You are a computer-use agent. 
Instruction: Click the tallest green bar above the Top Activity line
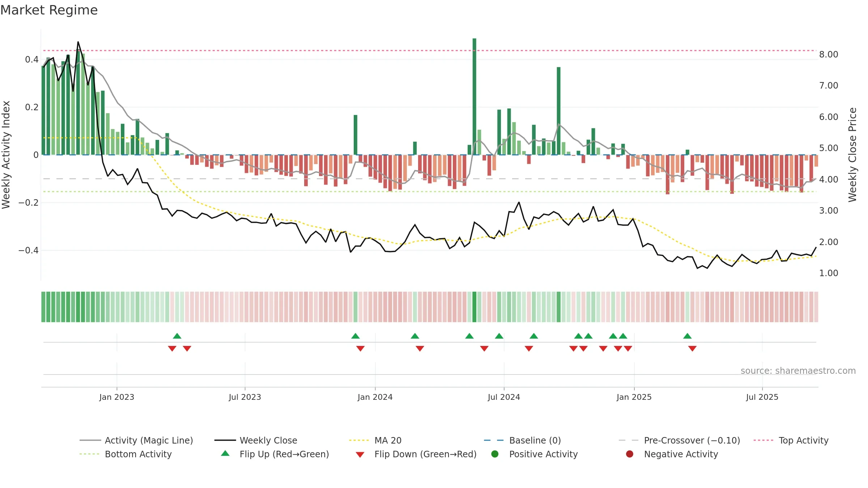click(475, 97)
